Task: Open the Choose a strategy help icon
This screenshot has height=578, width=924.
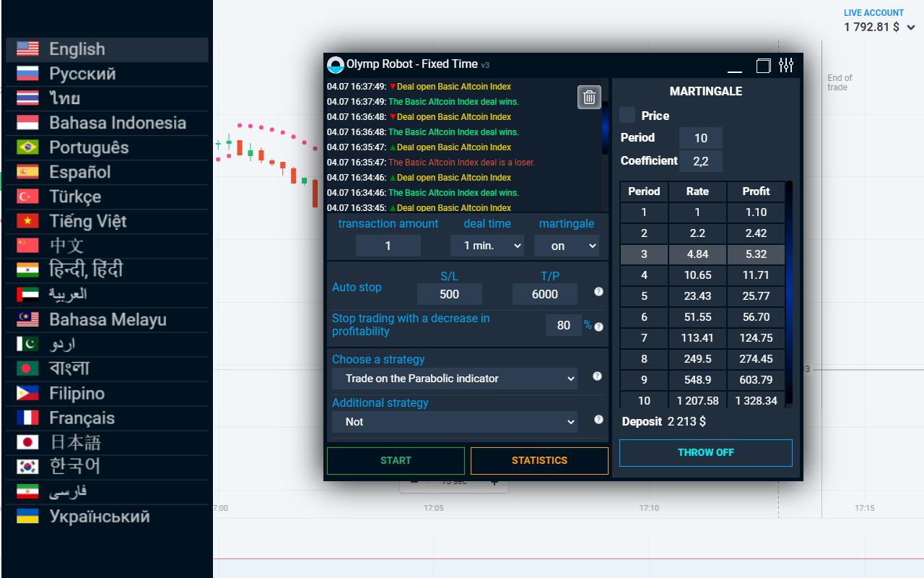Action: point(597,376)
